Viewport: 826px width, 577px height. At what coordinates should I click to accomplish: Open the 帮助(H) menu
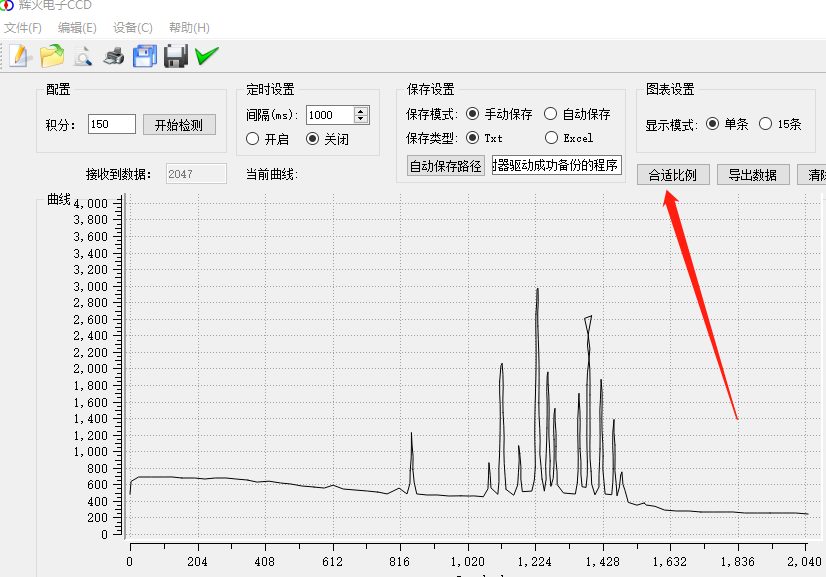(189, 27)
